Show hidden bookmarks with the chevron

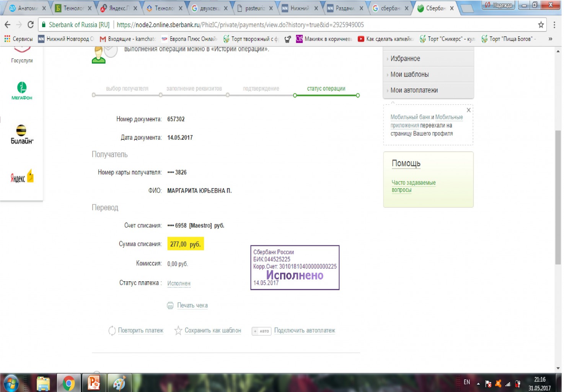(550, 39)
